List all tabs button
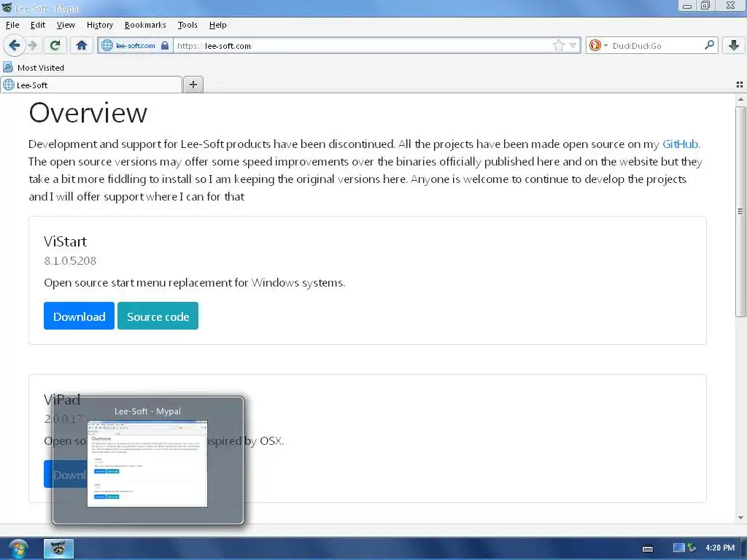 pyautogui.click(x=740, y=85)
